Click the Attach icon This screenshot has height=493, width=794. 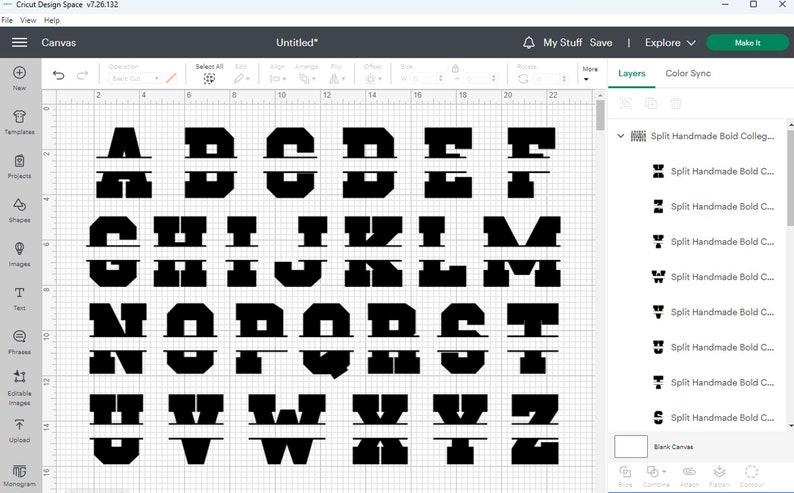689,472
